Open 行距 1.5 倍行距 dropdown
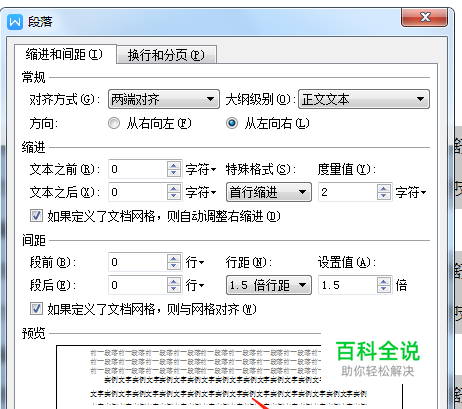 point(269,285)
